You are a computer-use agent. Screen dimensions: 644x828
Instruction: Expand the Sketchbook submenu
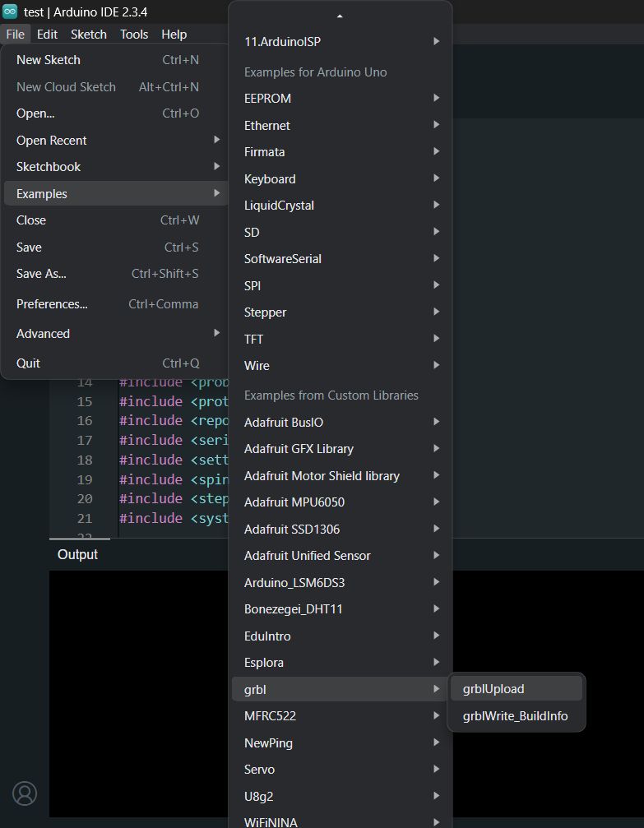click(116, 166)
